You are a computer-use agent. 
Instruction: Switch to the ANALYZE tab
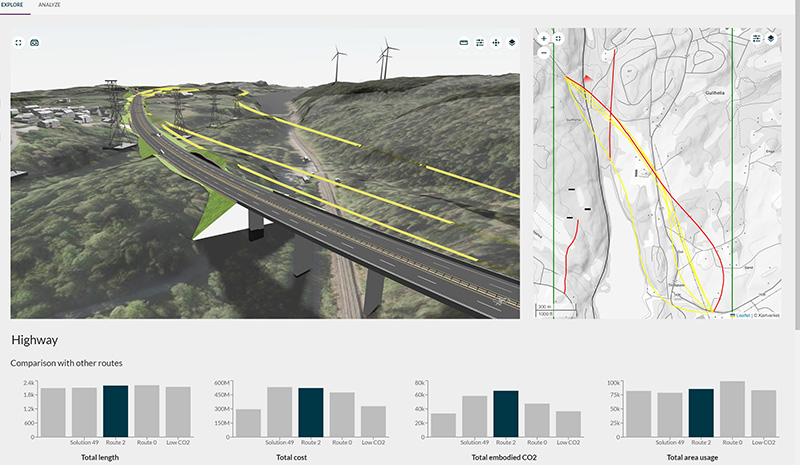click(x=49, y=6)
